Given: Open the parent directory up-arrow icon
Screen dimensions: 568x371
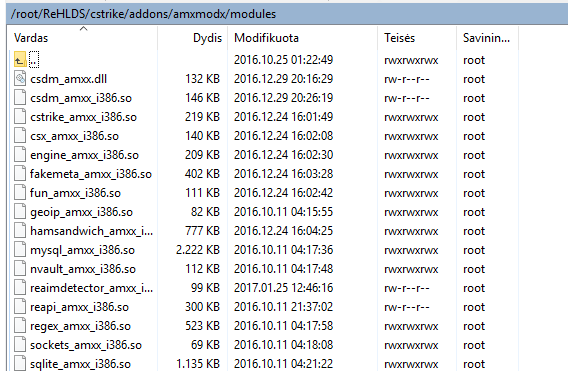Looking at the screenshot, I should tap(20, 59).
